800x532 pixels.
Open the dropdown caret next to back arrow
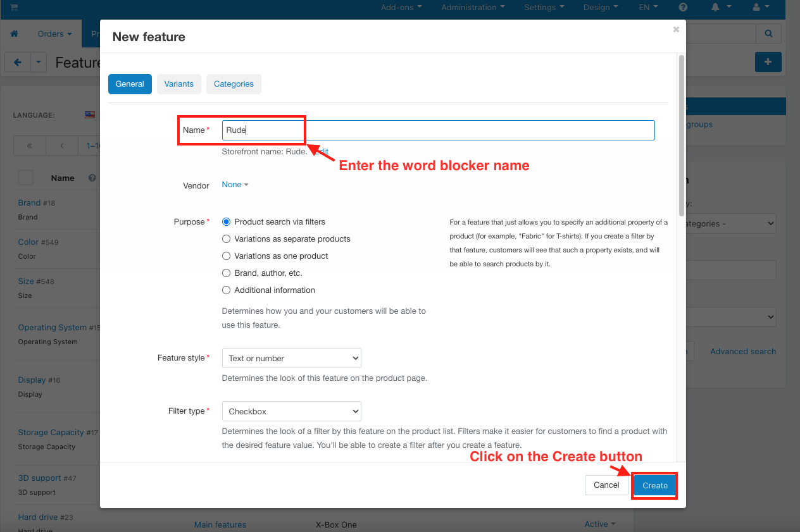coord(39,62)
